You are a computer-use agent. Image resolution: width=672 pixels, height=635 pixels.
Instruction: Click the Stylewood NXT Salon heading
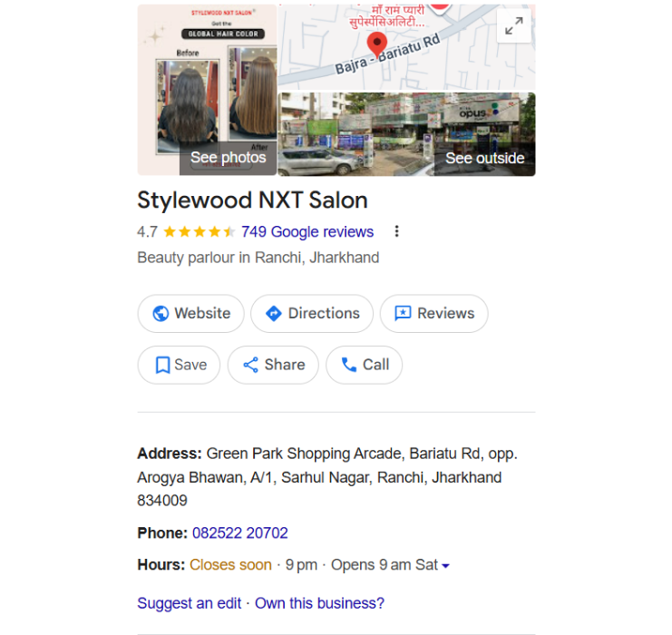click(252, 200)
